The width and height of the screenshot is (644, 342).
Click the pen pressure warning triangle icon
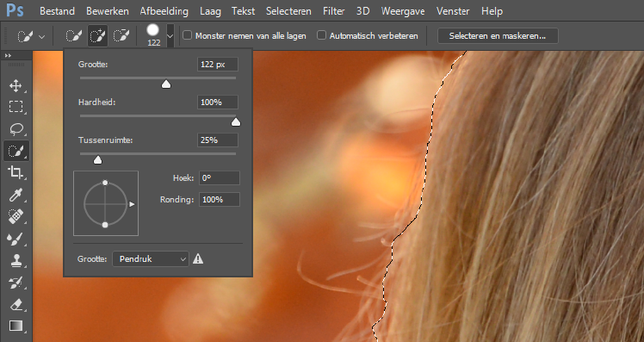point(198,258)
